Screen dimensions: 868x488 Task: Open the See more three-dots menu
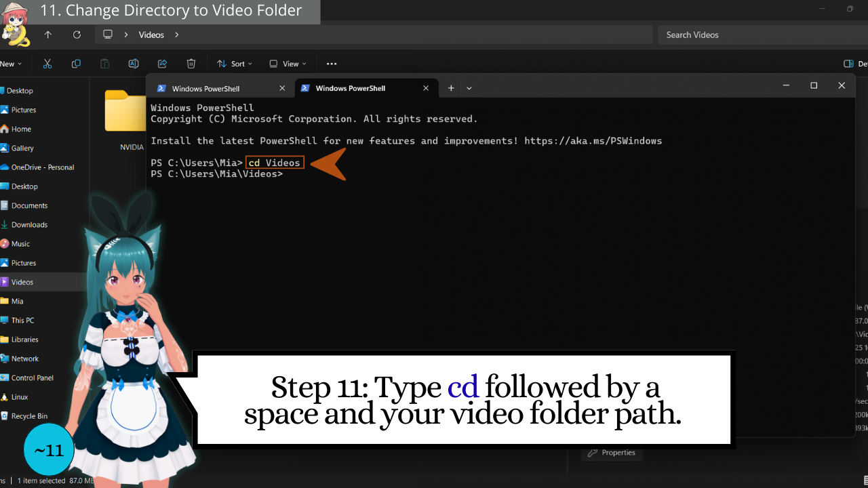coord(332,64)
